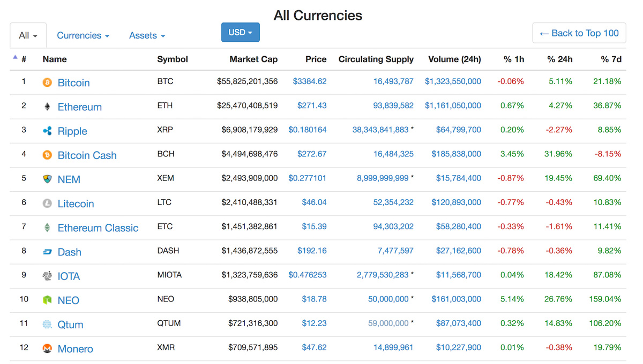Screen dimensions: 643x364
Task: Go back to Top 100 list
Action: coord(579,33)
